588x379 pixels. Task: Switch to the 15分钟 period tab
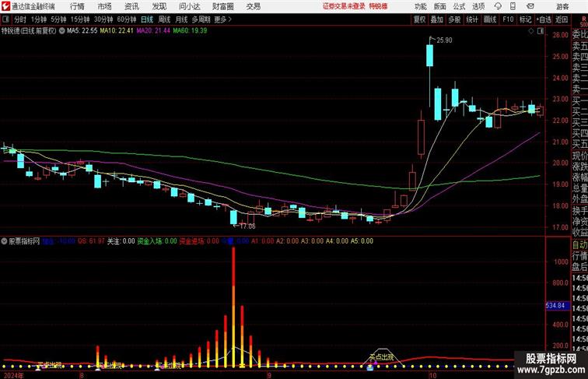coord(80,19)
